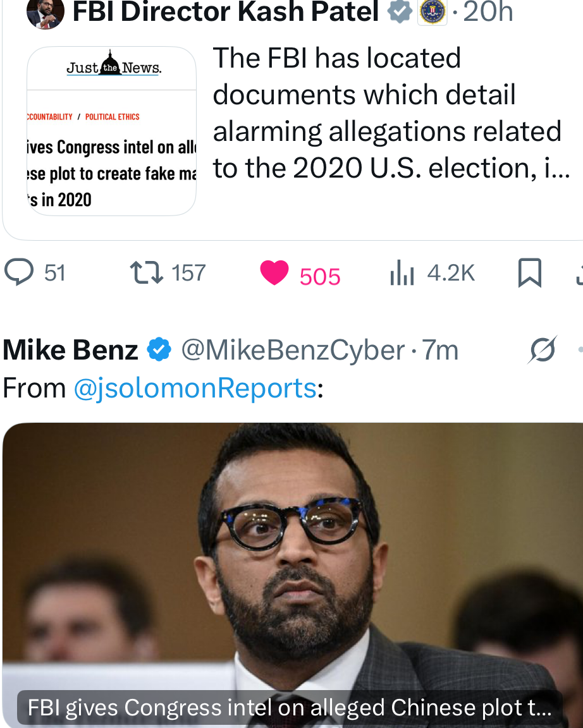Image resolution: width=583 pixels, height=728 pixels.
Task: Repost the tweet with 157 reposts
Action: (147, 273)
